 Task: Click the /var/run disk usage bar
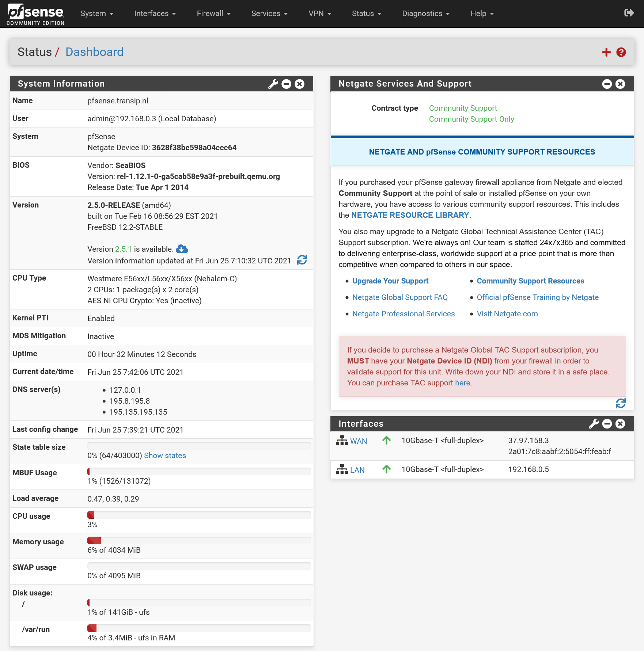point(199,628)
